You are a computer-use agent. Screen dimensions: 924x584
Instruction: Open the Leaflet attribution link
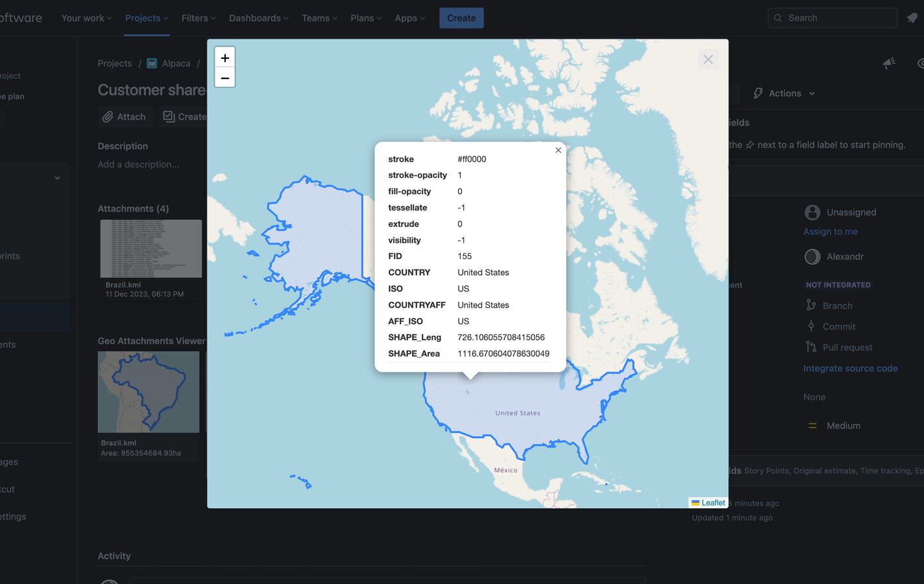click(713, 503)
